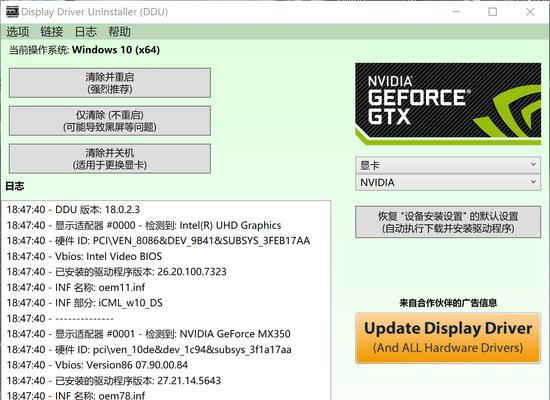
Task: Select log line DDU 版本: 18.0.2.3
Action: [73, 209]
